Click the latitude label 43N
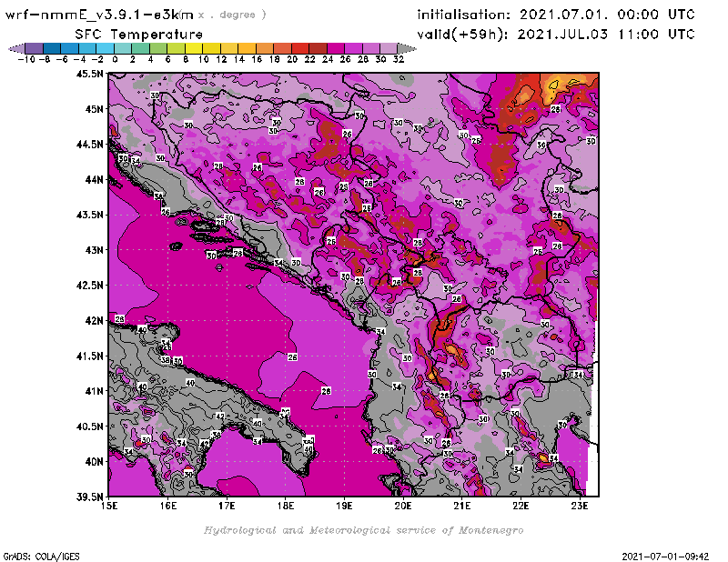Screen dimensions: 728x562 pyautogui.click(x=95, y=250)
